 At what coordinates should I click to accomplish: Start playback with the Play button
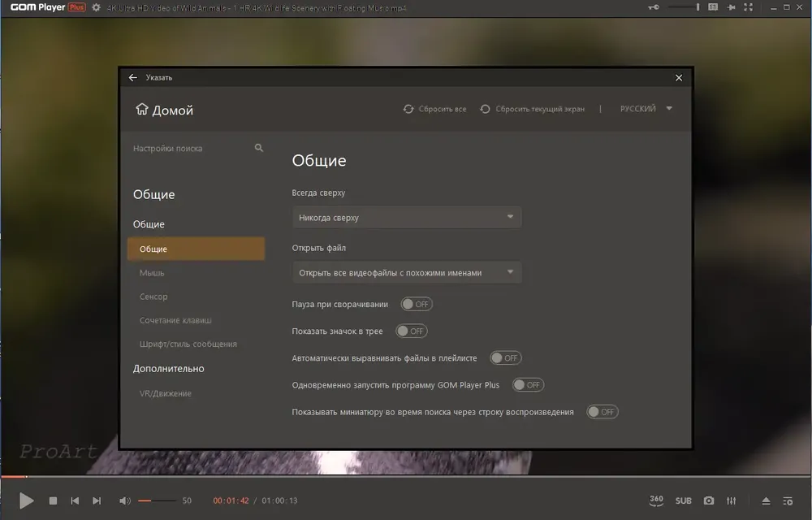[27, 500]
